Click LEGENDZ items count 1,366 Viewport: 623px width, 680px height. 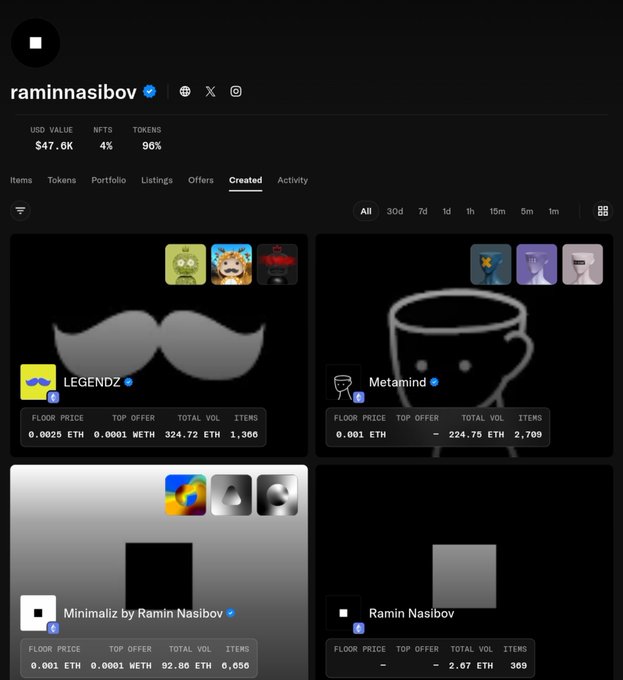pyautogui.click(x=244, y=435)
